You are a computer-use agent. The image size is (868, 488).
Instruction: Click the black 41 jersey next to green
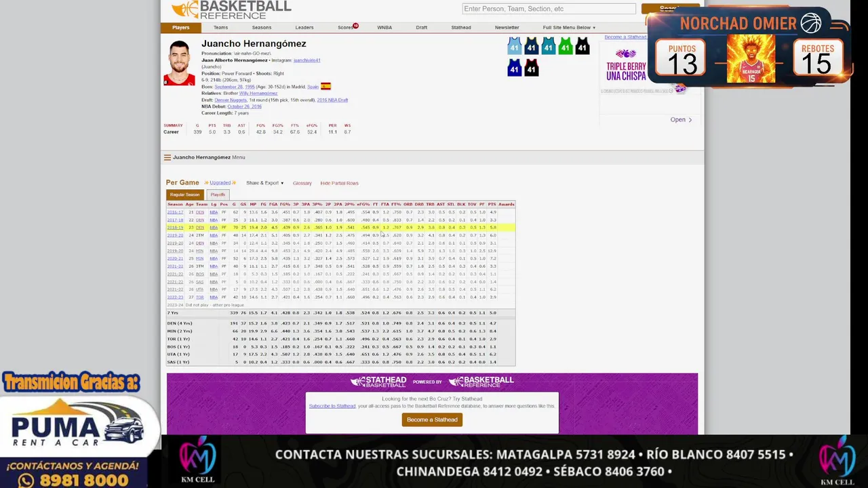tap(582, 46)
